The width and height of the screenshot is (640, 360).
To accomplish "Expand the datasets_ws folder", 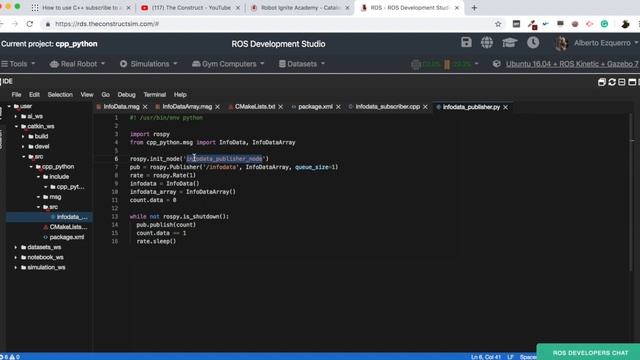I will pos(16,247).
